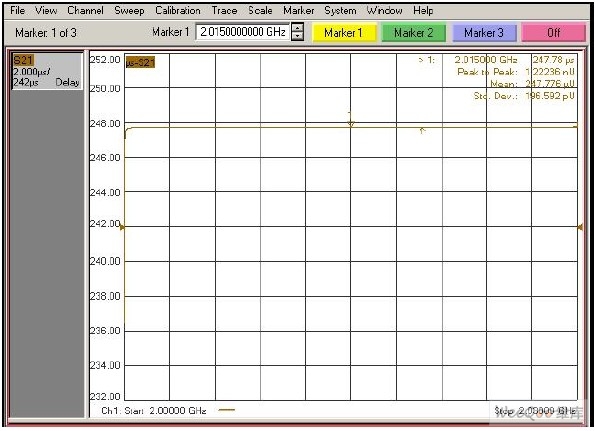The width and height of the screenshot is (595, 431).
Task: Click the marker 1 triangle on trace
Action: (x=351, y=123)
